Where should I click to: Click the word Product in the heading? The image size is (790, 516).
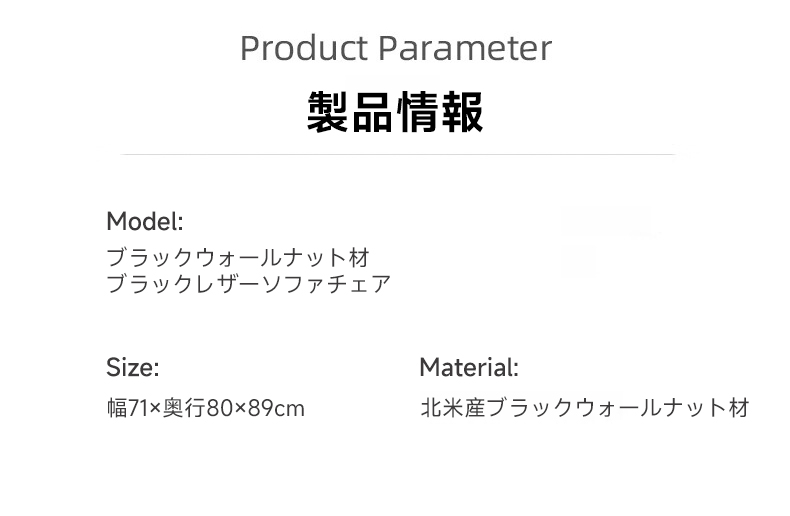pyautogui.click(x=304, y=48)
